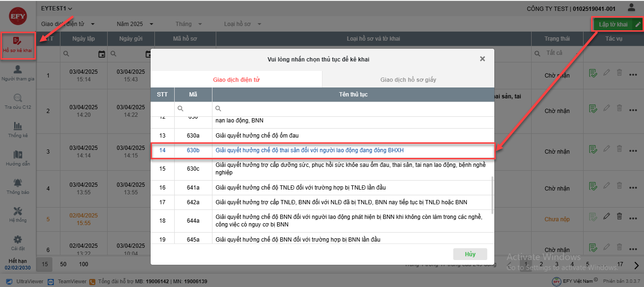Open Hệ thống tools icon
This screenshot has width=644, height=287.
coord(18,215)
